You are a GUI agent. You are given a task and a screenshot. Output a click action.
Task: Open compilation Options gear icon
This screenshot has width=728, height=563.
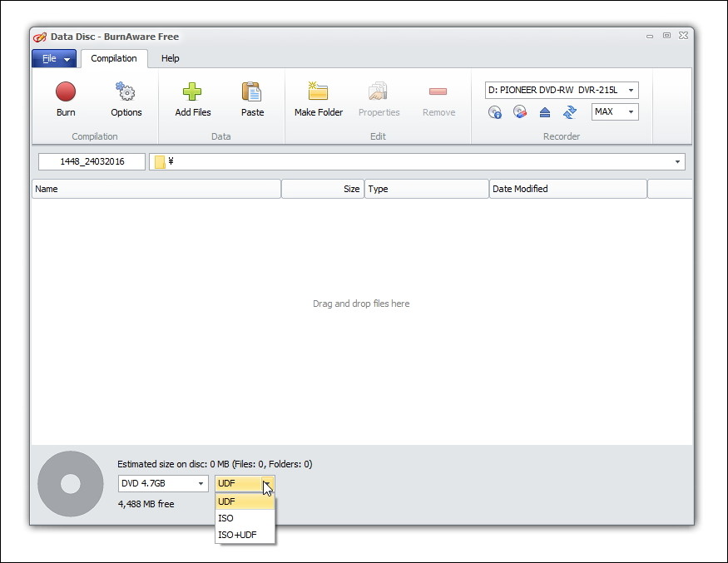click(126, 91)
